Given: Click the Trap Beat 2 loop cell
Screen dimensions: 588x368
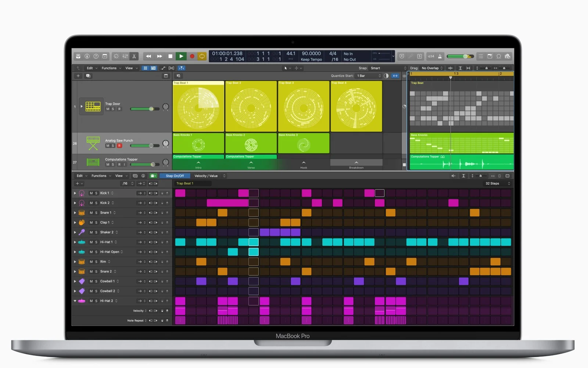Looking at the screenshot, I should [251, 107].
